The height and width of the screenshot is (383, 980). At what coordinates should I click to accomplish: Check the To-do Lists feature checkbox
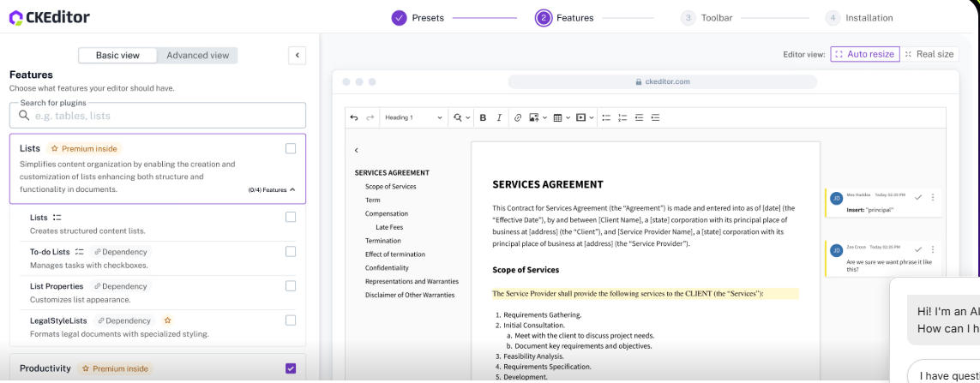291,252
